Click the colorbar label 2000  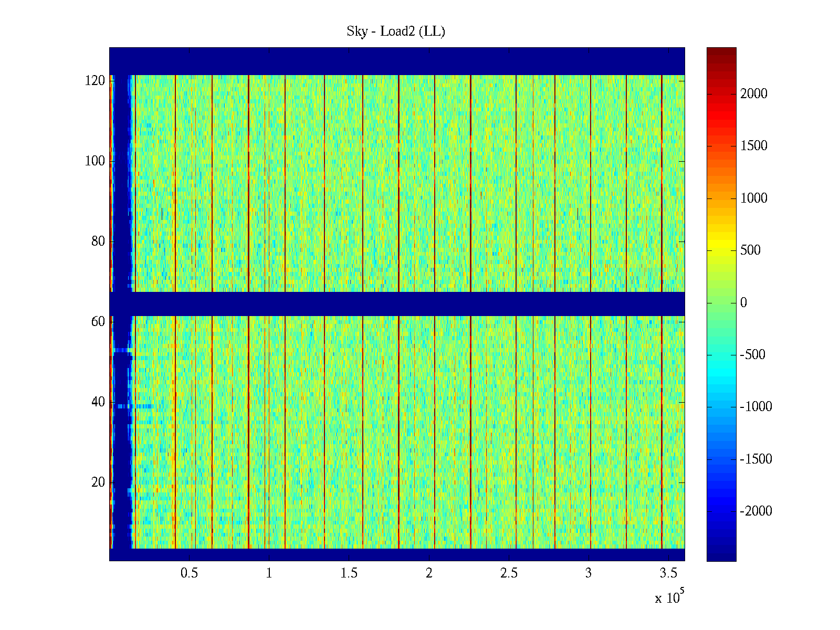click(x=753, y=94)
